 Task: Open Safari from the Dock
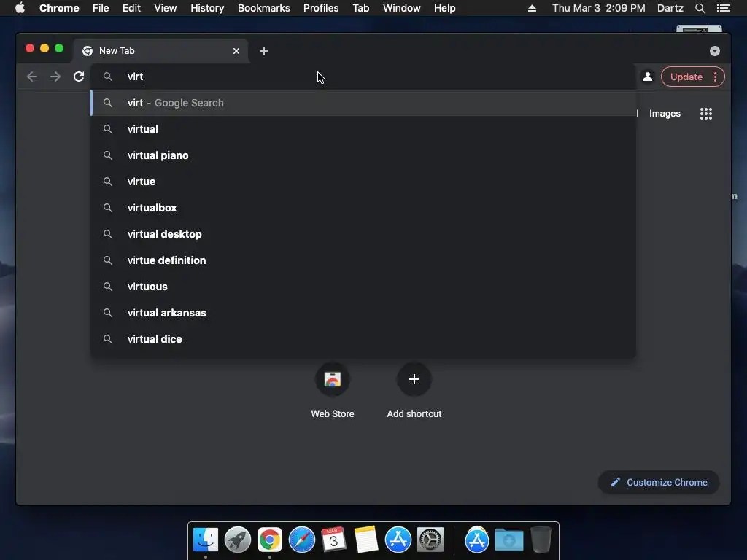(302, 540)
